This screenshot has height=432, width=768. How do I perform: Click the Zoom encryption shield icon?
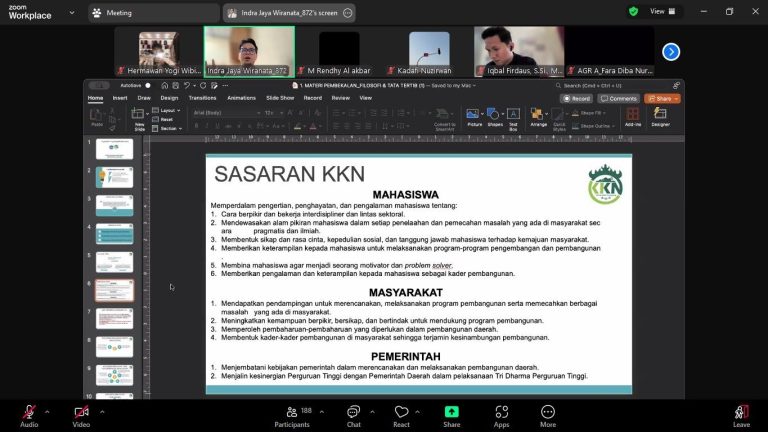[633, 11]
